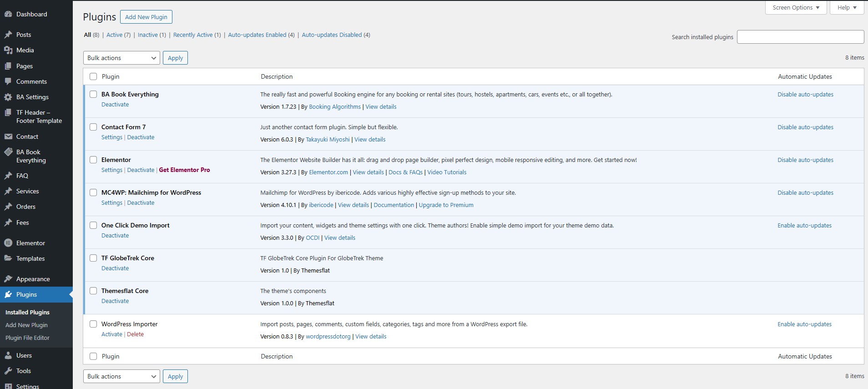
Task: View details of One Click Demo Import
Action: pyautogui.click(x=340, y=237)
